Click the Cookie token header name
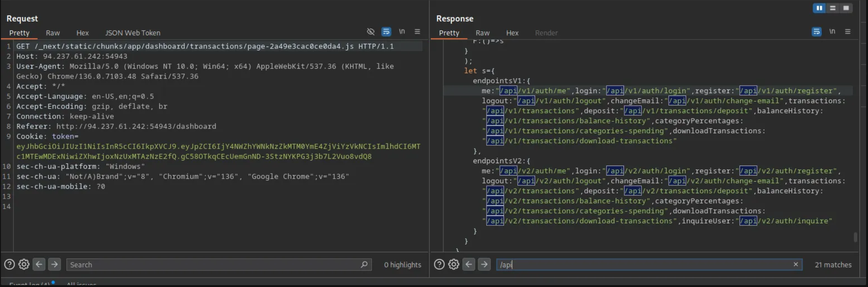Image resolution: width=868 pixels, height=287 pixels. pyautogui.click(x=47, y=136)
